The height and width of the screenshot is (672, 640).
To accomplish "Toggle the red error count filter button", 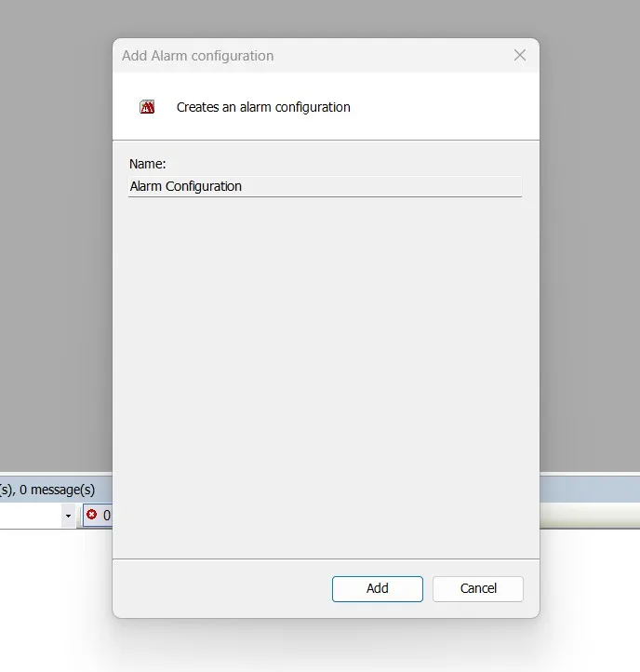I will [98, 515].
